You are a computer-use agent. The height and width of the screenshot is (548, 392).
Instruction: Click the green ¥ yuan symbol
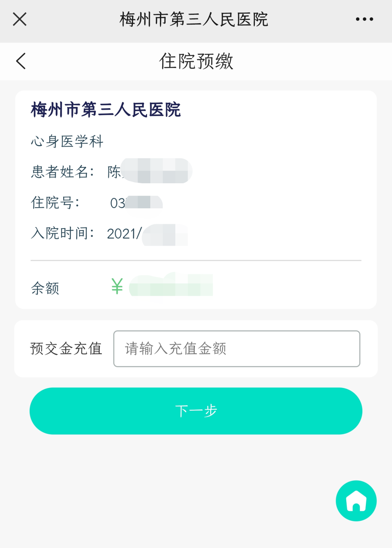(117, 286)
